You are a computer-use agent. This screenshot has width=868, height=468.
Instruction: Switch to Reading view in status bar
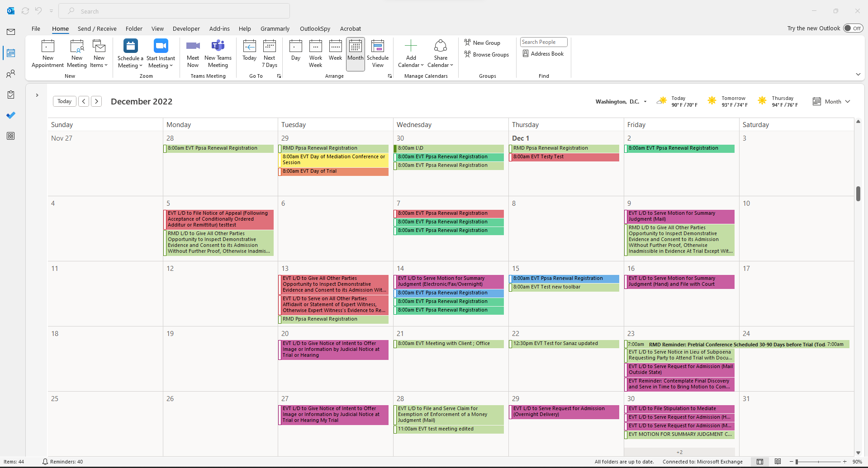pyautogui.click(x=778, y=462)
